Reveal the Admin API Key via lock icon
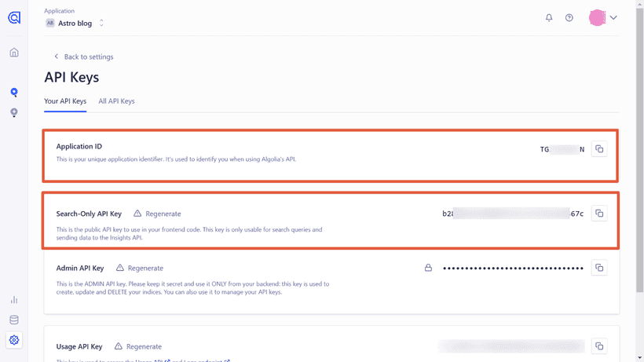 (428, 268)
